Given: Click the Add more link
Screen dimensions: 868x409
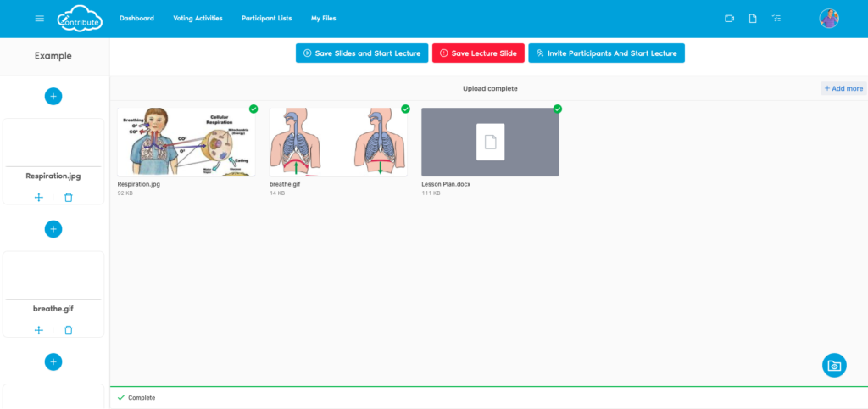Looking at the screenshot, I should click(x=843, y=88).
